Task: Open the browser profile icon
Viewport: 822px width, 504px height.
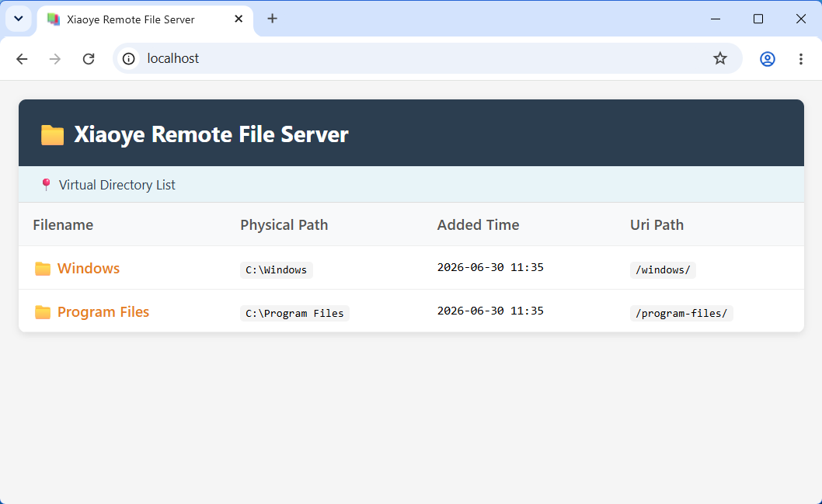Action: pyautogui.click(x=768, y=59)
